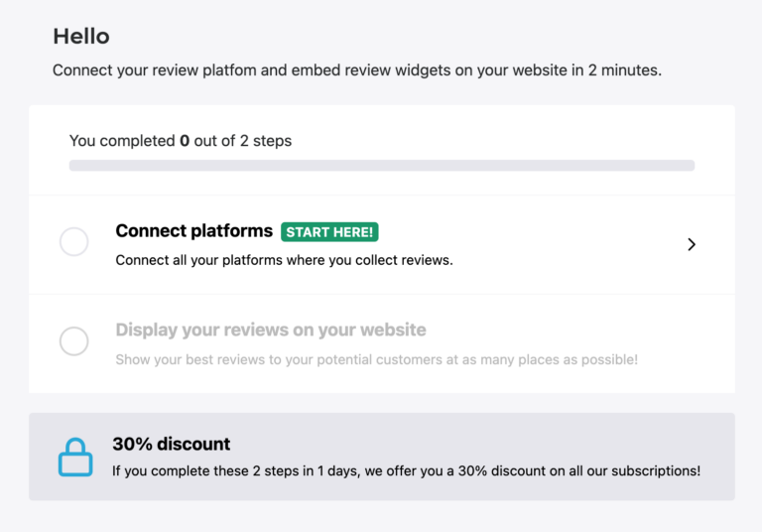Click the "Show your best reviews" description line
This screenshot has height=532, width=762.
(376, 359)
